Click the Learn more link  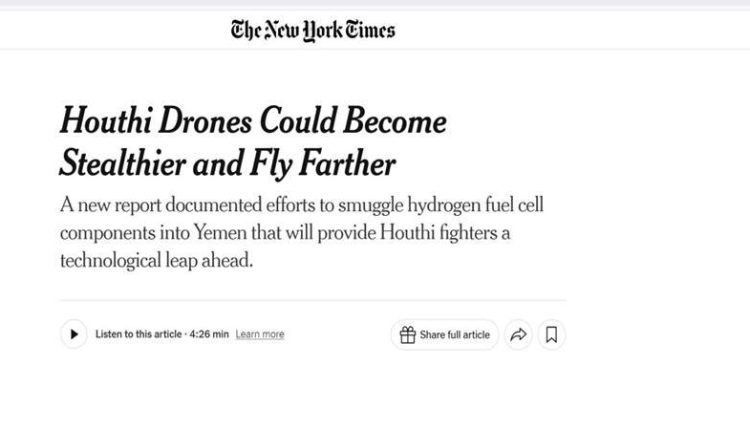point(260,335)
